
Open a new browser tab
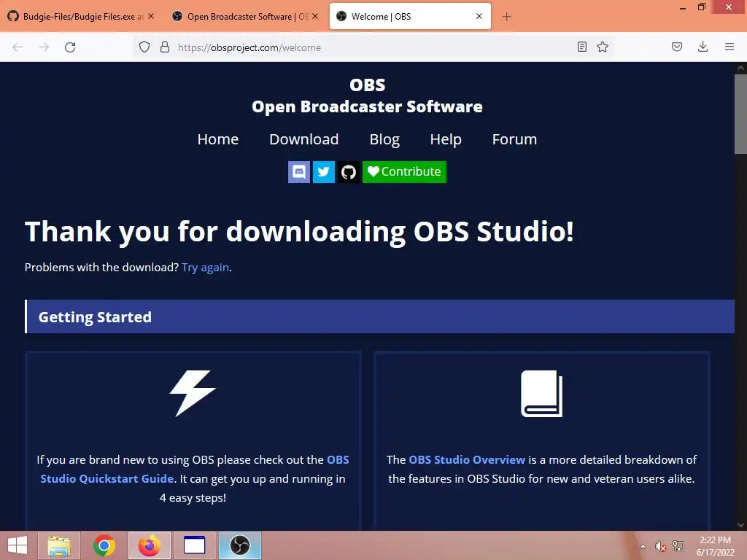[x=506, y=17]
